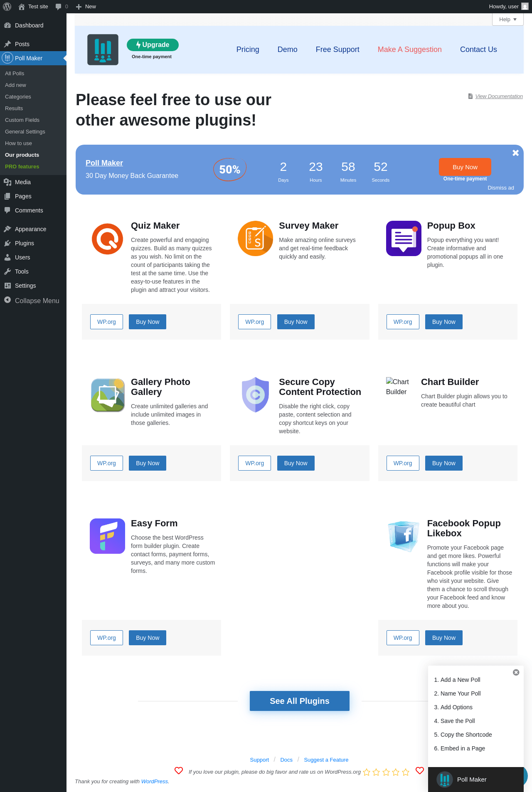Open All Polls in the submenu
Viewport: 532px width, 792px height.
click(x=15, y=74)
